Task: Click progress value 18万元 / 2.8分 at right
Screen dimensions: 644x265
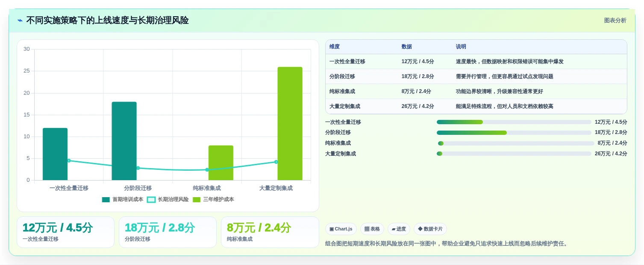Action: tap(611, 133)
